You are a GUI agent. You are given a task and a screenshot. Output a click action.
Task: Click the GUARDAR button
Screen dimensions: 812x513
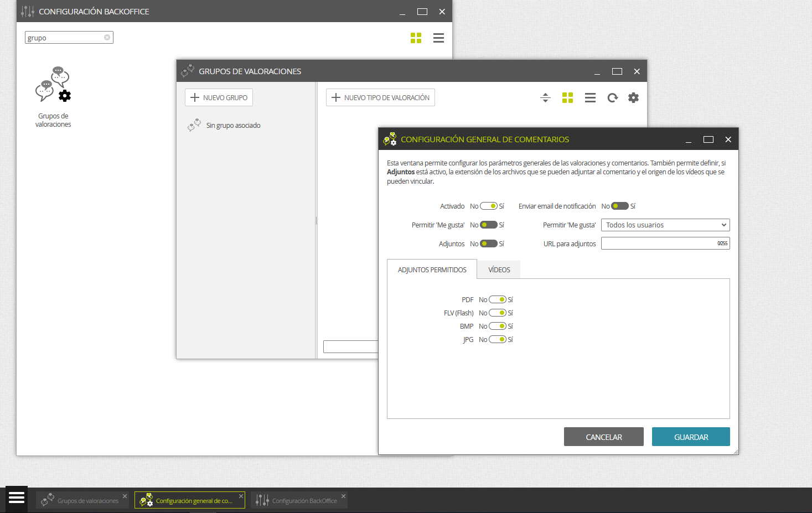[691, 437]
